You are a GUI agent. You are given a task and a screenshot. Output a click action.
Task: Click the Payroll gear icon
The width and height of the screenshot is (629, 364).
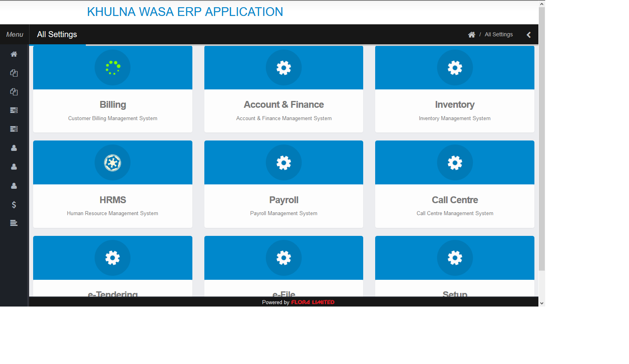click(284, 163)
